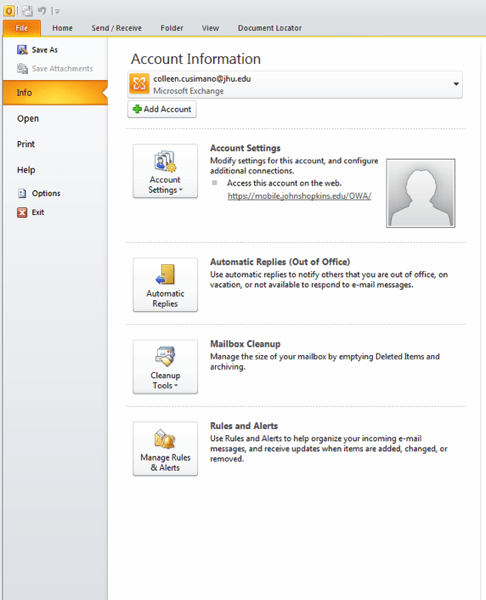486x600 pixels.
Task: Open the Send / Receive tab
Action: point(116,28)
